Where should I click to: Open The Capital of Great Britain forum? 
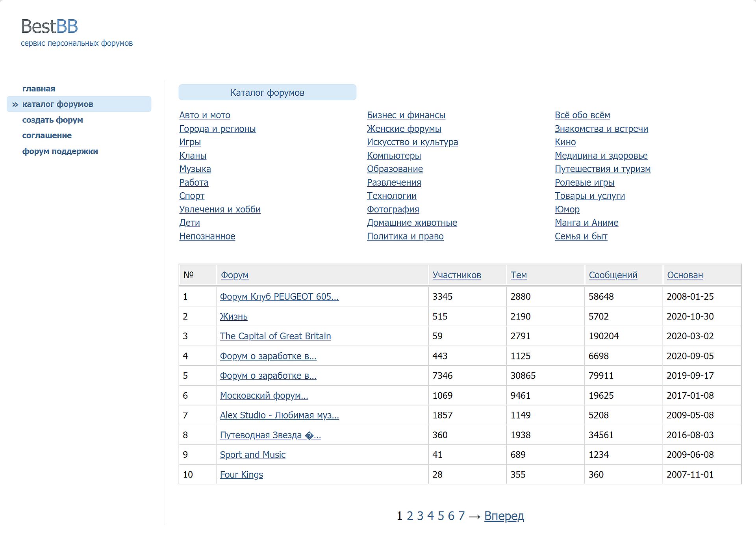[x=275, y=336]
